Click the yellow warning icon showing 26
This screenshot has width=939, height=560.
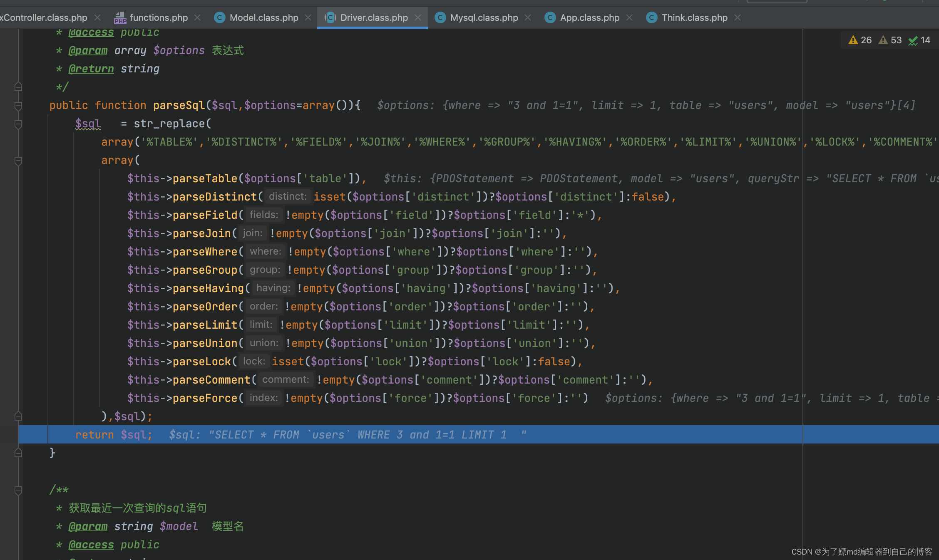pos(853,40)
